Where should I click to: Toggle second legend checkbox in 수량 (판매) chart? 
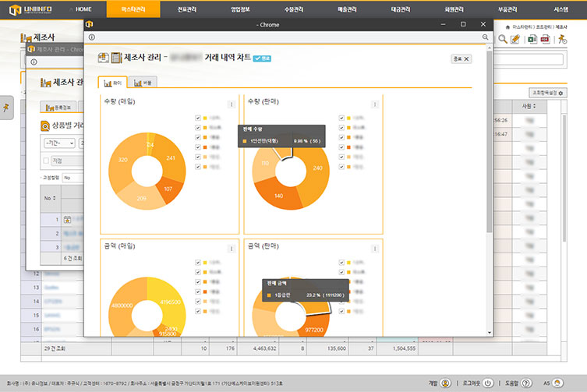pos(342,128)
